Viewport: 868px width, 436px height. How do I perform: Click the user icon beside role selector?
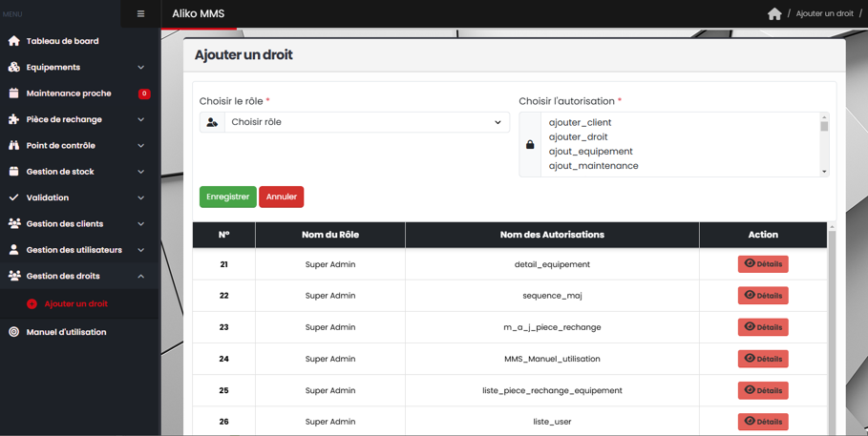212,122
